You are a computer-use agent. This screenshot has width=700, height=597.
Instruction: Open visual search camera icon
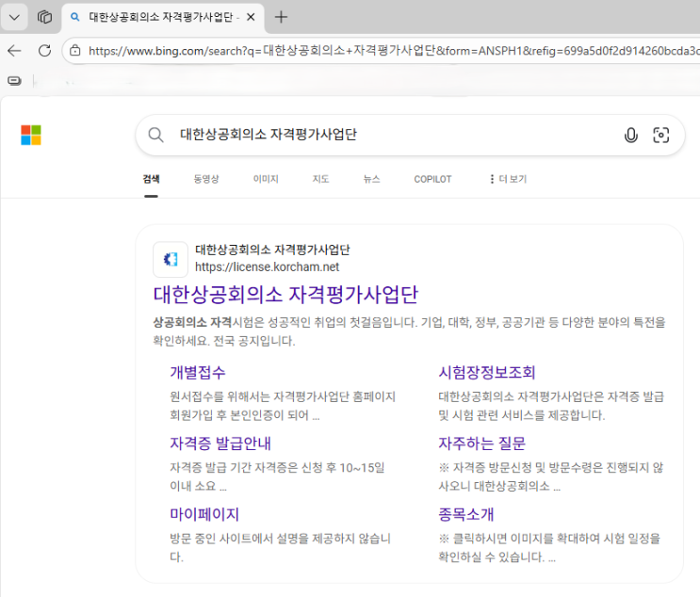pos(661,136)
